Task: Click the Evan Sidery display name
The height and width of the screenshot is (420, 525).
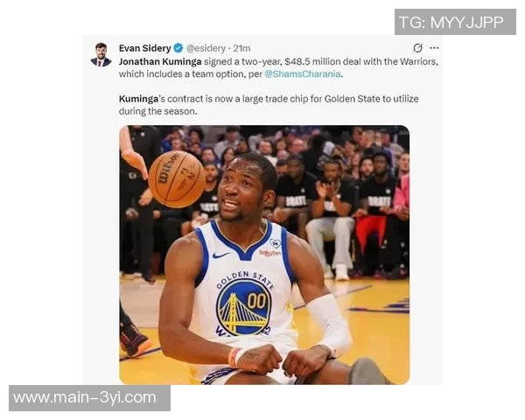Action: point(145,48)
